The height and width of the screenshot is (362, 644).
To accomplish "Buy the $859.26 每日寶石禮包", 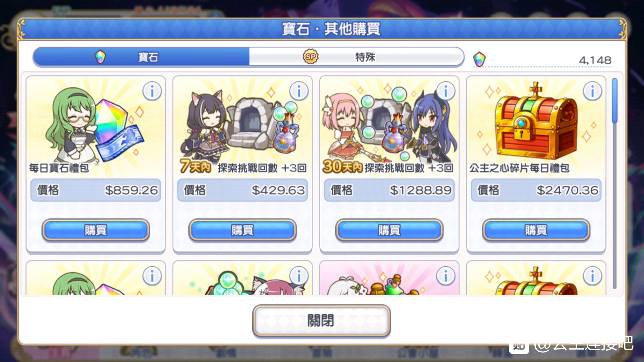I will point(96,230).
